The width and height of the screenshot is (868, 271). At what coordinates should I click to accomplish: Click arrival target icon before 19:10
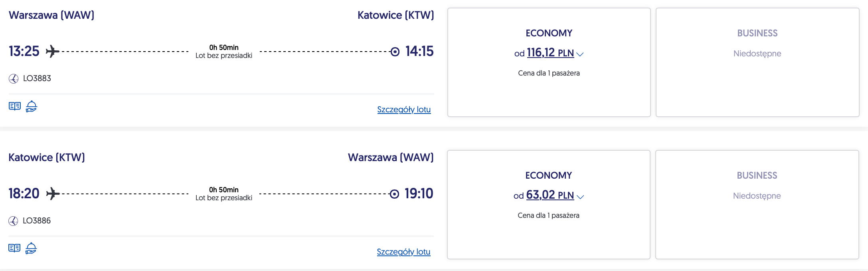pos(394,194)
